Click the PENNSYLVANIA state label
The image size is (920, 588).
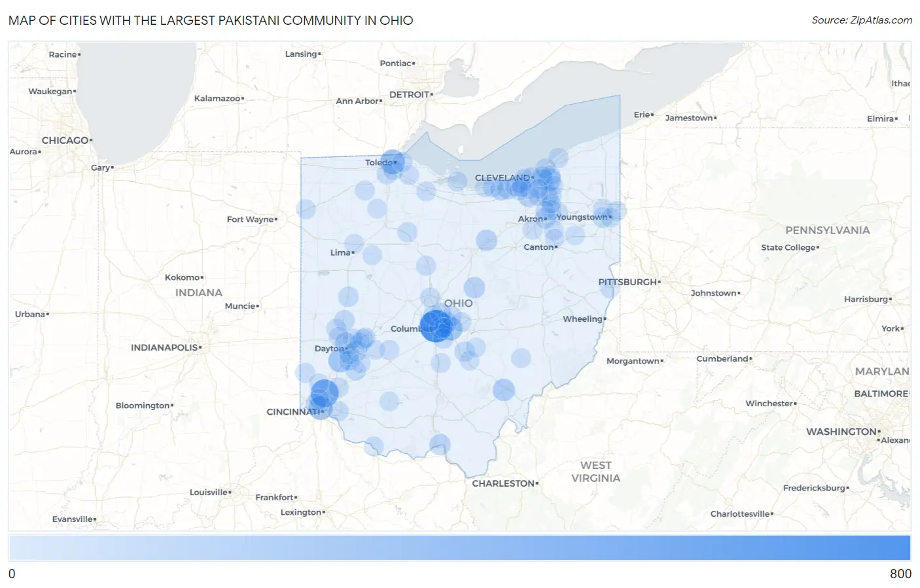click(x=828, y=230)
